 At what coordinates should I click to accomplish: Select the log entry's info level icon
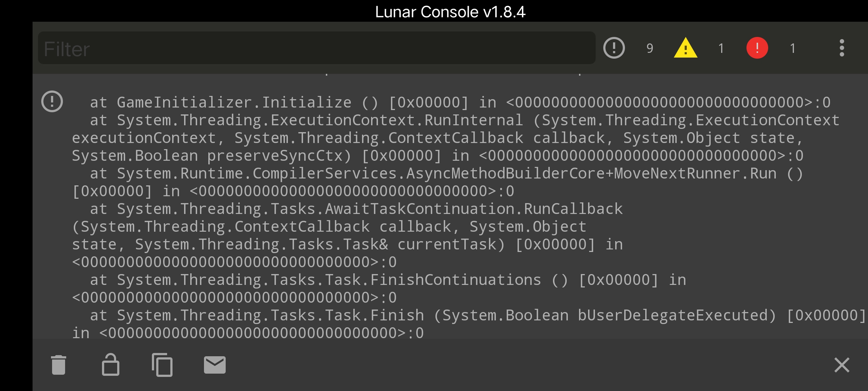coord(52,101)
